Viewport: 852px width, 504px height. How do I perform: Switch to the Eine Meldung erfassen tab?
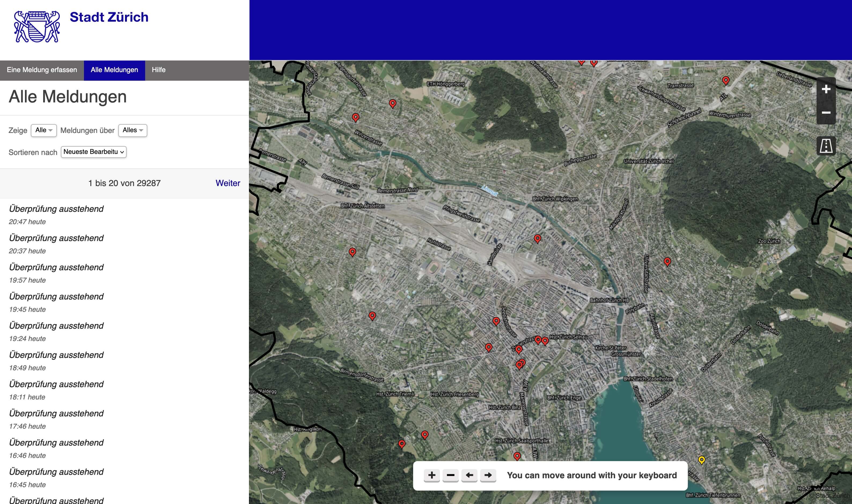pos(42,70)
